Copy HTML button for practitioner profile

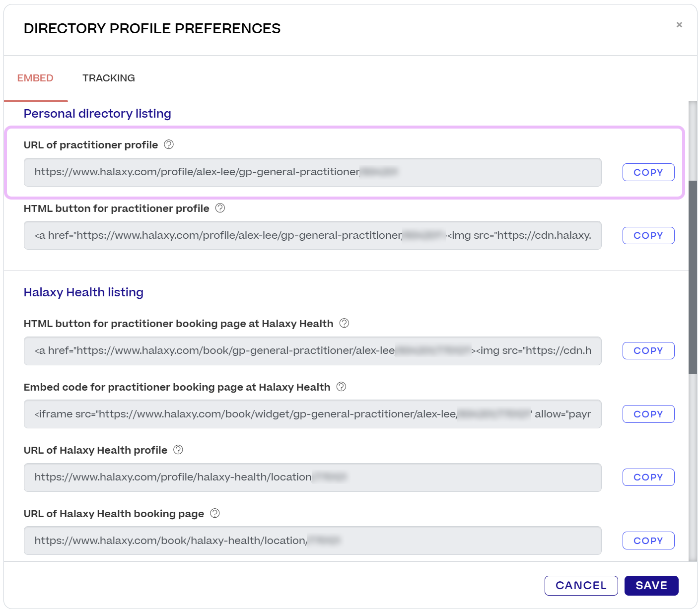(x=648, y=235)
